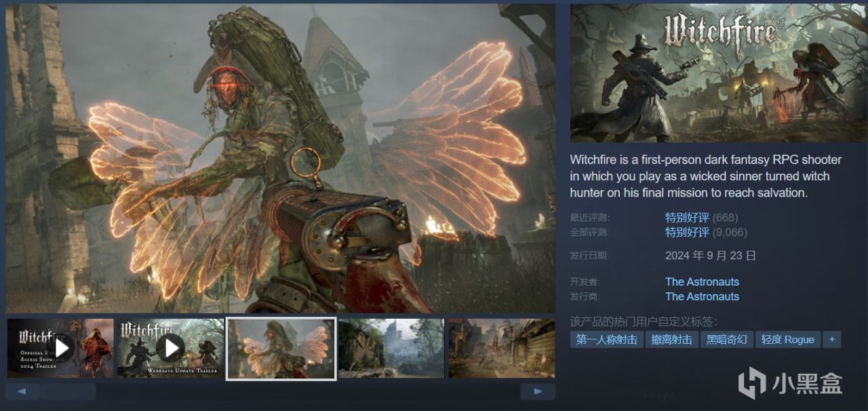Select the 第一人称射击 tag

(607, 339)
